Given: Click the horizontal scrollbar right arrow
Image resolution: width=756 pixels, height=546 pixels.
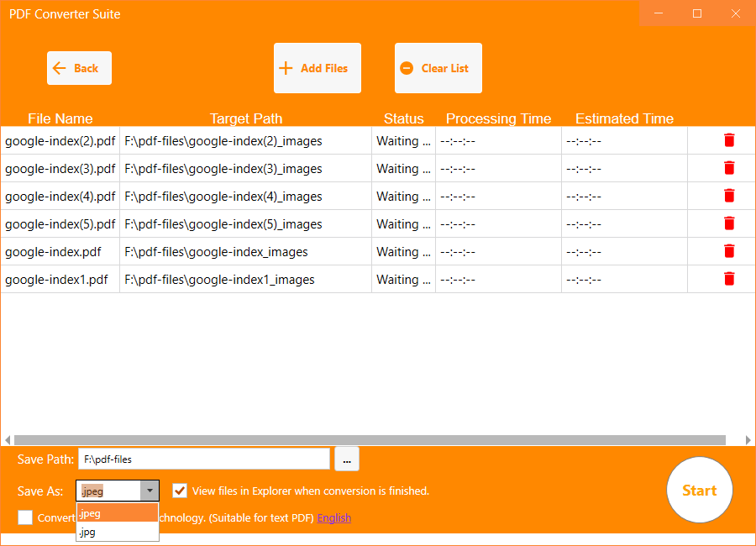Looking at the screenshot, I should (748, 439).
